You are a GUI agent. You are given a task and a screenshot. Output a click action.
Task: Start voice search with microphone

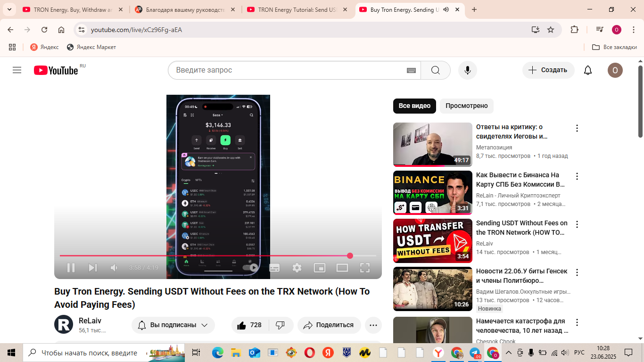(x=468, y=70)
